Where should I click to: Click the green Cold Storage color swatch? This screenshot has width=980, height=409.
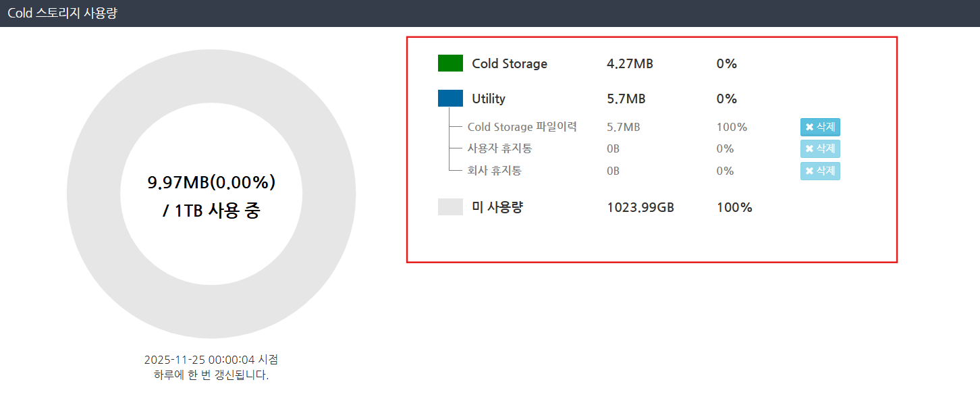click(x=450, y=63)
